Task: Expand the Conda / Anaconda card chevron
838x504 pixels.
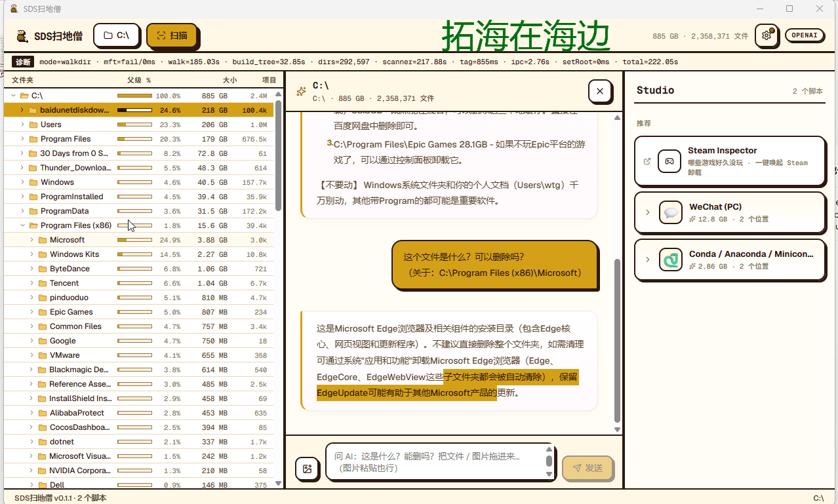Action: [648, 260]
